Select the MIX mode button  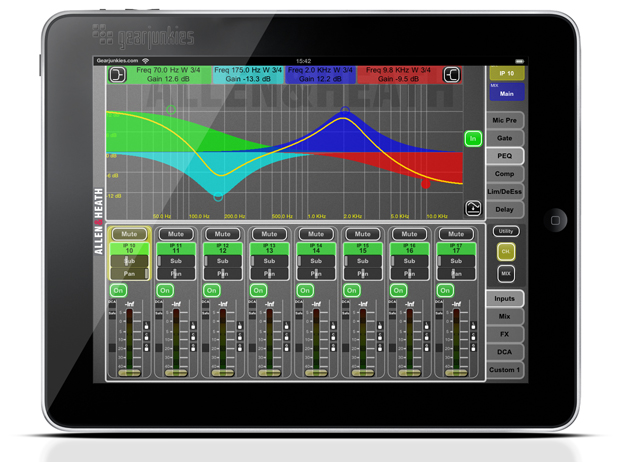(506, 274)
